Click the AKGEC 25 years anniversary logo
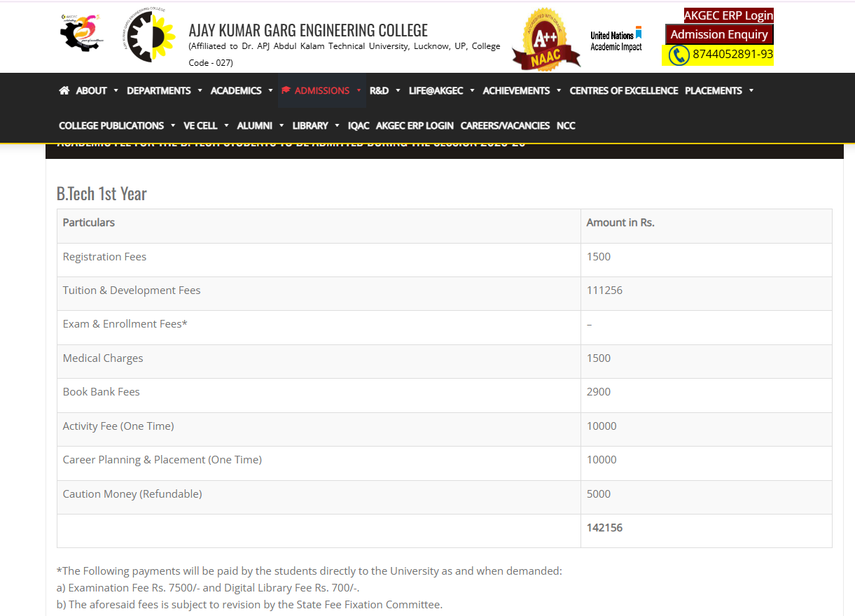 click(x=81, y=31)
